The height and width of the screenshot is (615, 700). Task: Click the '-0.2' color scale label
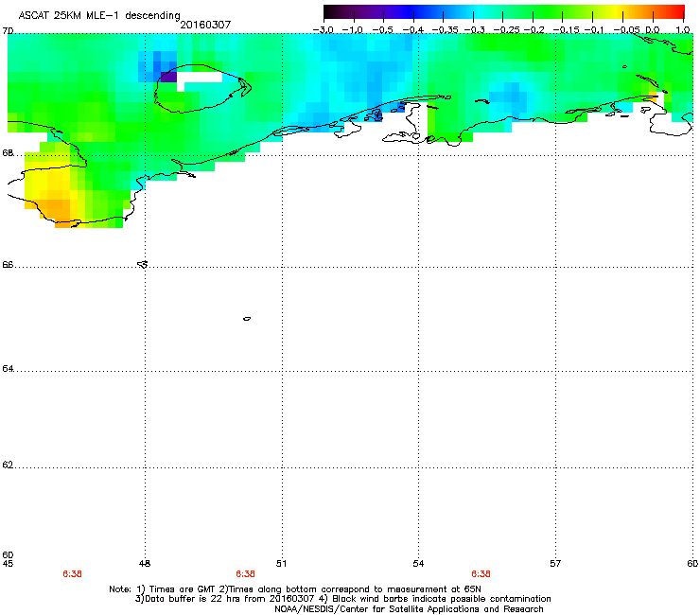(534, 29)
